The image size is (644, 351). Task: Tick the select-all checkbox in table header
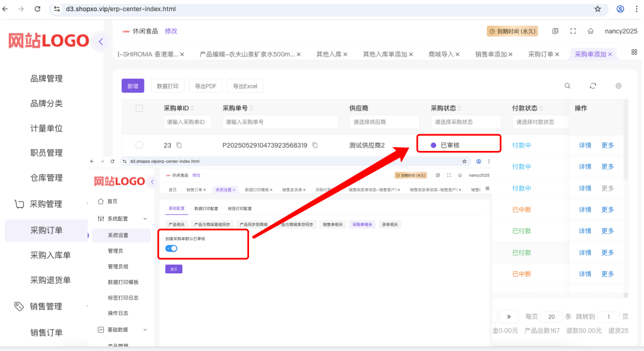tap(139, 108)
